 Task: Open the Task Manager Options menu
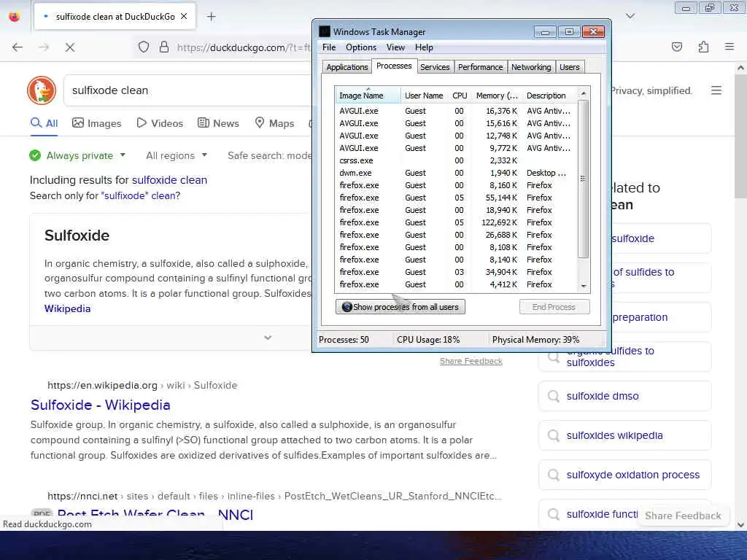click(x=361, y=47)
